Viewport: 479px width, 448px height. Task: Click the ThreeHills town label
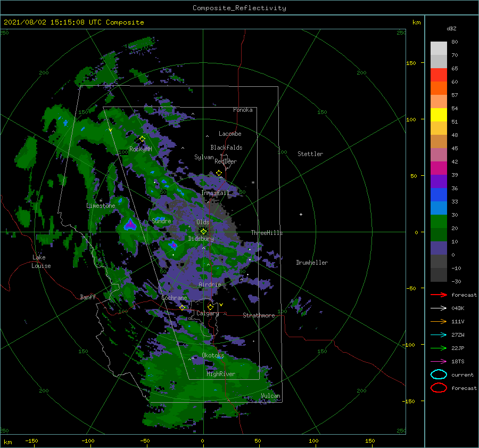point(267,233)
